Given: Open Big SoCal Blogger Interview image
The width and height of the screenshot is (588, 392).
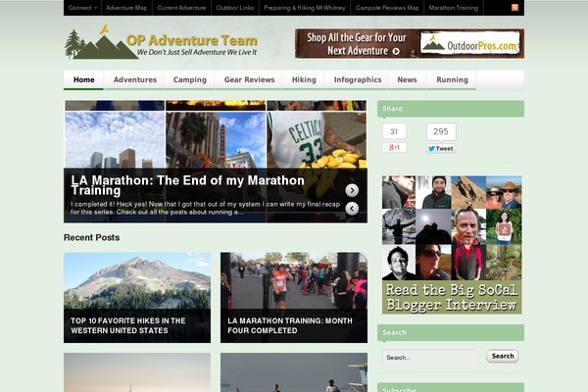Looking at the screenshot, I should tap(452, 245).
